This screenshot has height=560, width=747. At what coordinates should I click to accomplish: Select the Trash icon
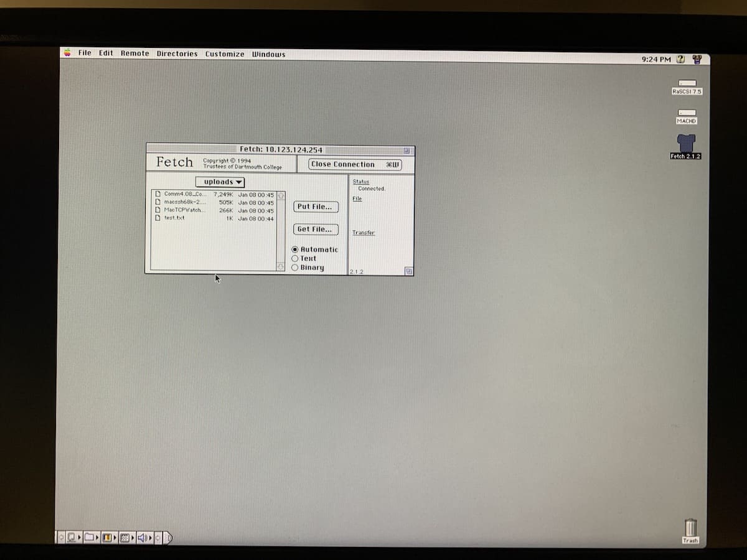[x=690, y=528]
